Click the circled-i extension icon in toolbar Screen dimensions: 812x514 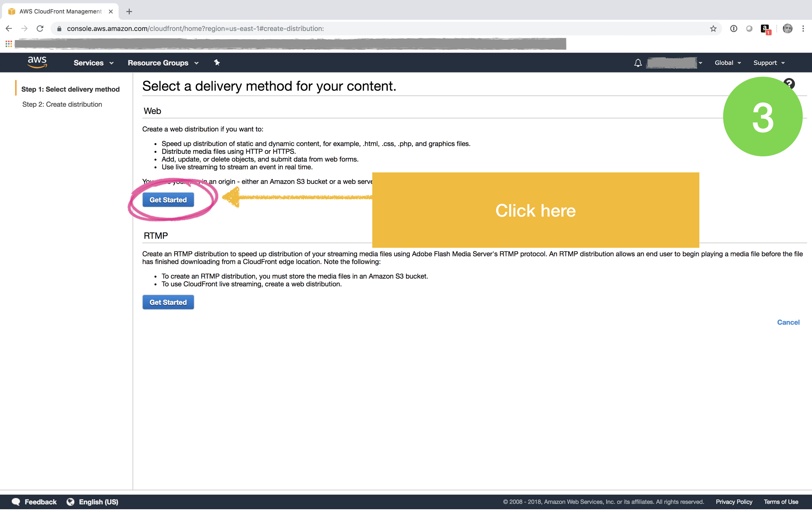733,29
